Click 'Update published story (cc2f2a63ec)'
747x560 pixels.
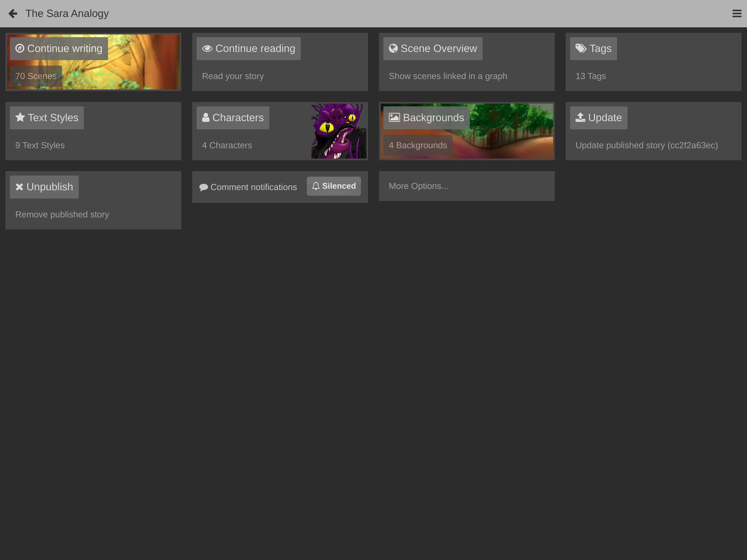click(x=646, y=145)
